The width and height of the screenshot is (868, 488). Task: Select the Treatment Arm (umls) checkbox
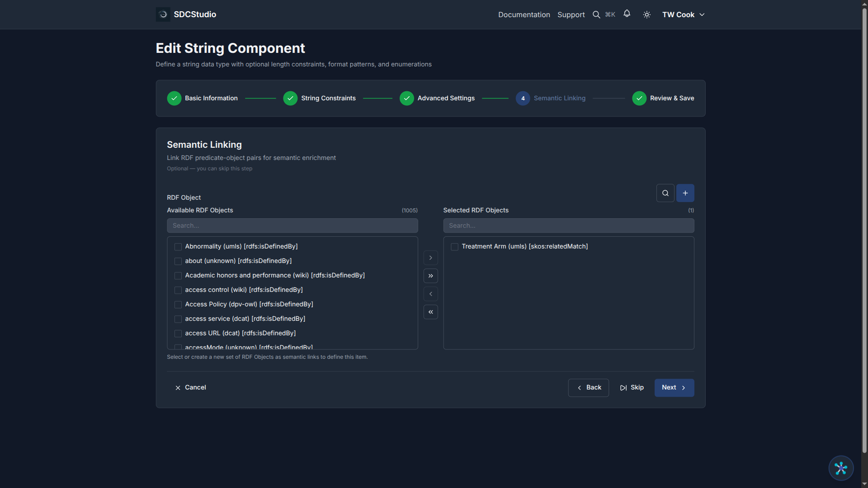(x=454, y=247)
